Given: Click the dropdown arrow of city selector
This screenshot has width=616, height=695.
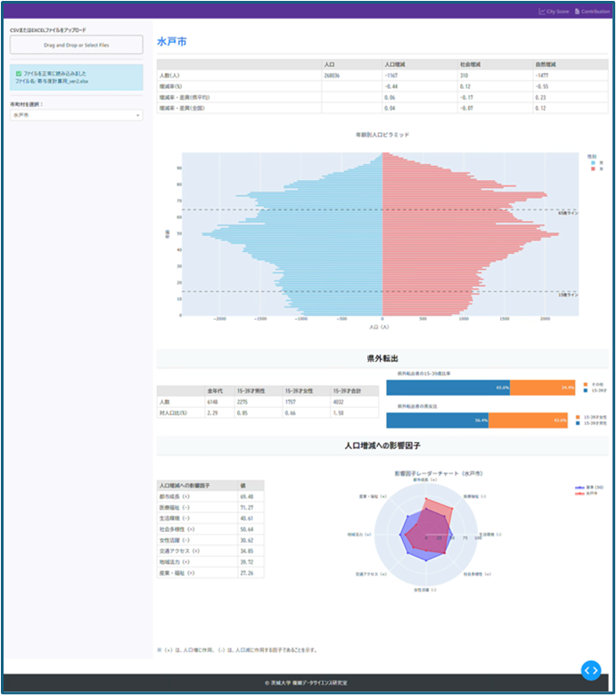Looking at the screenshot, I should [137, 115].
